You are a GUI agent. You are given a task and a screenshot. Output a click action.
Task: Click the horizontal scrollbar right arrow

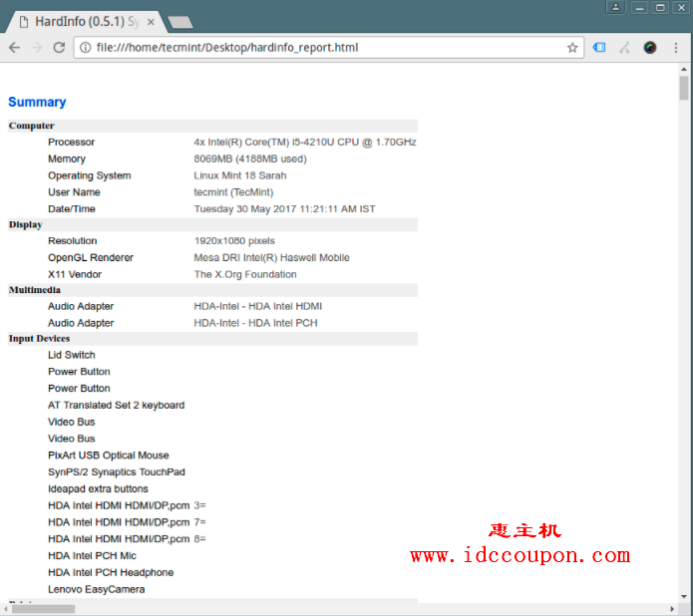[670, 608]
